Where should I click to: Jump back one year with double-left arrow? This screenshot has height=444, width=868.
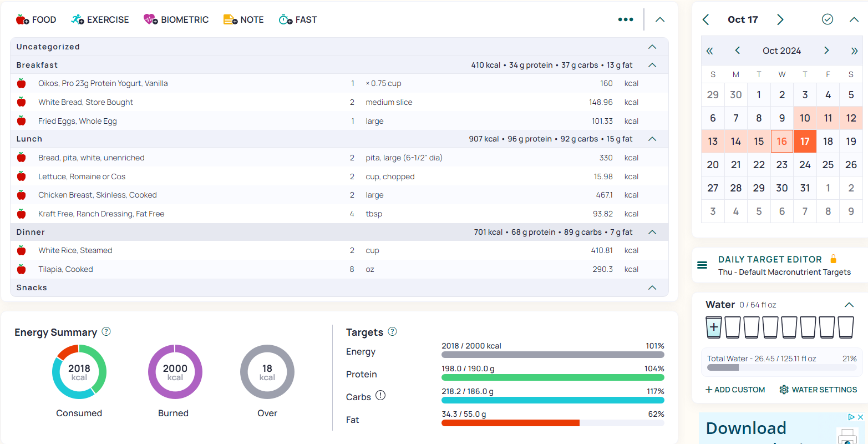click(x=710, y=51)
